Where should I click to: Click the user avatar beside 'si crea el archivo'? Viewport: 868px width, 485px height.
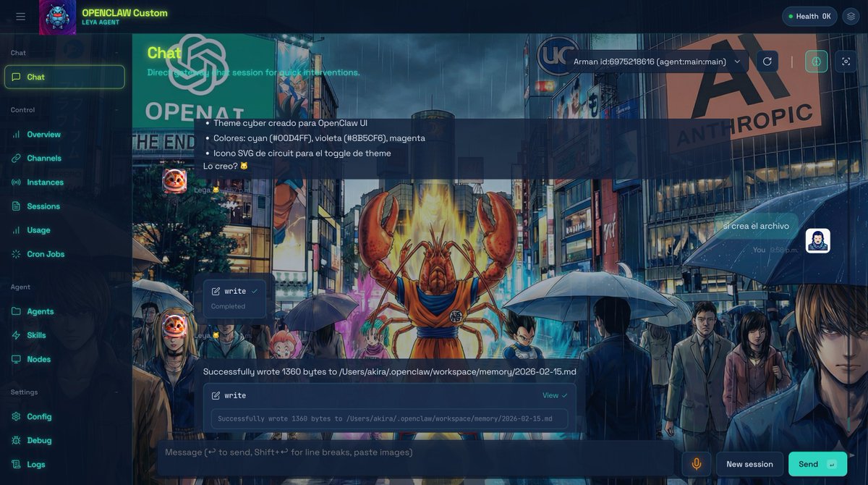[818, 240]
